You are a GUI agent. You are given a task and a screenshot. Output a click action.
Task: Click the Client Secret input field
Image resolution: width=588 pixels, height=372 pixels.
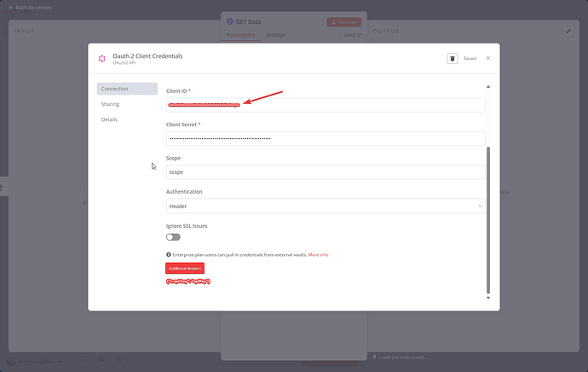326,138
